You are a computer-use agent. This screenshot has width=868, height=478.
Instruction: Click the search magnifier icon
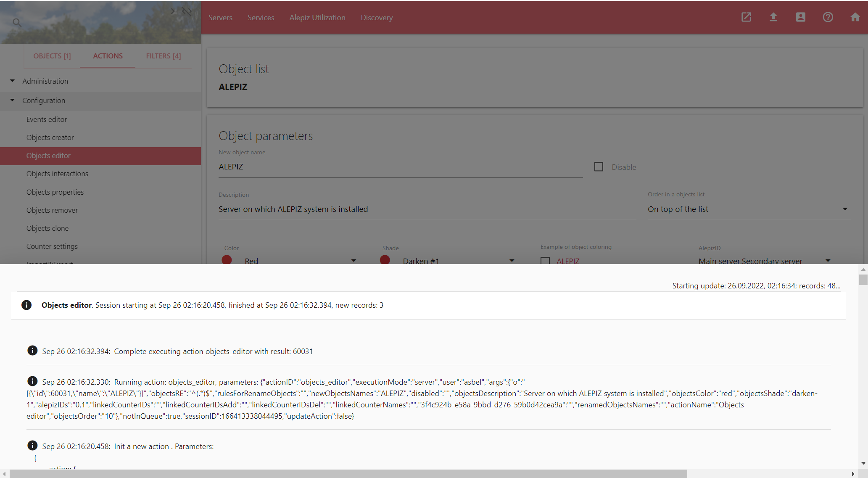(x=17, y=22)
